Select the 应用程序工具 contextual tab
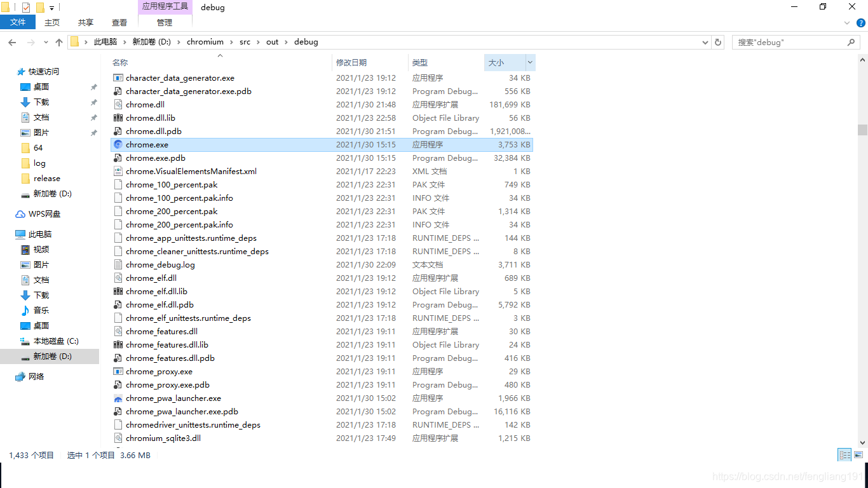This screenshot has width=868, height=488. tap(165, 7)
